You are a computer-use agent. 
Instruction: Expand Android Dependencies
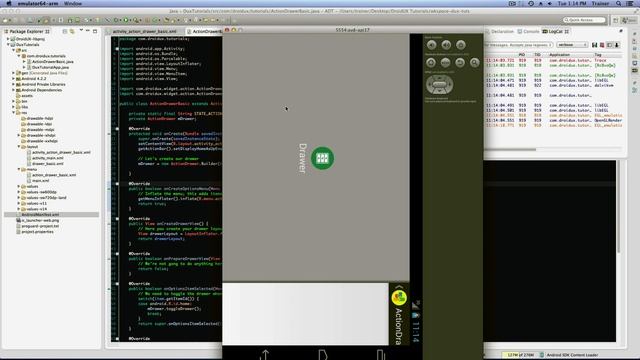pyautogui.click(x=13, y=90)
